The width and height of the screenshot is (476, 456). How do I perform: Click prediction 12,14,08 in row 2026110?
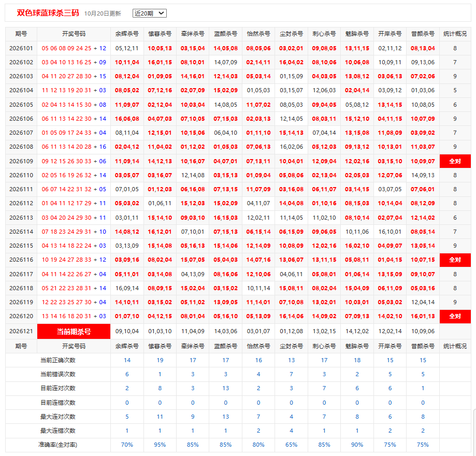[x=193, y=175]
